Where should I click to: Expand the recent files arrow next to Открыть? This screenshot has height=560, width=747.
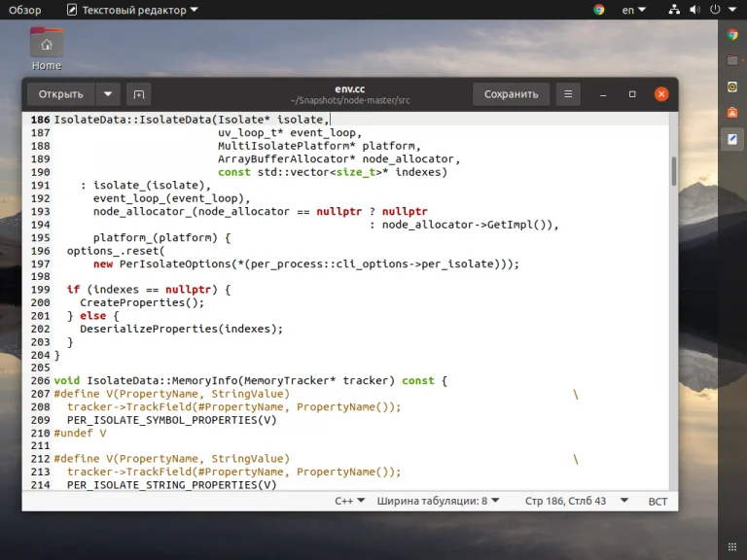pos(108,94)
